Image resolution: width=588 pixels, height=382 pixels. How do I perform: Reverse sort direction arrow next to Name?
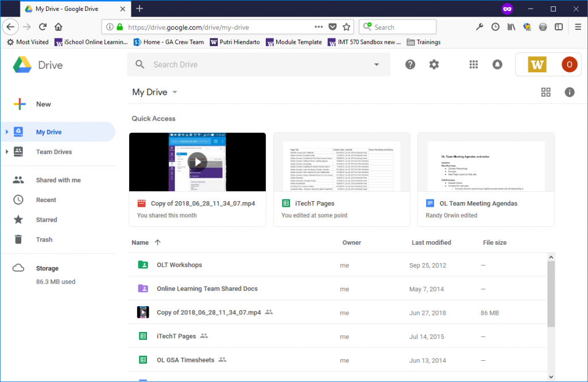click(157, 242)
